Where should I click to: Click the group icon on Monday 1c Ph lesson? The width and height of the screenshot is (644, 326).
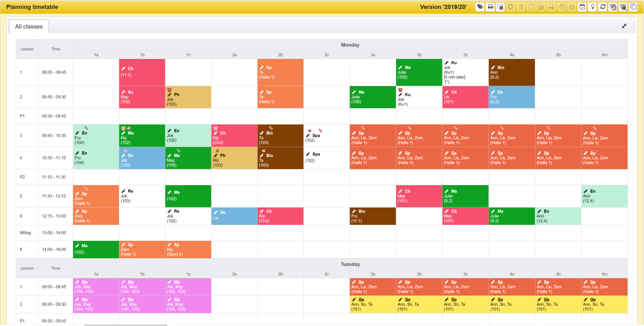click(169, 90)
